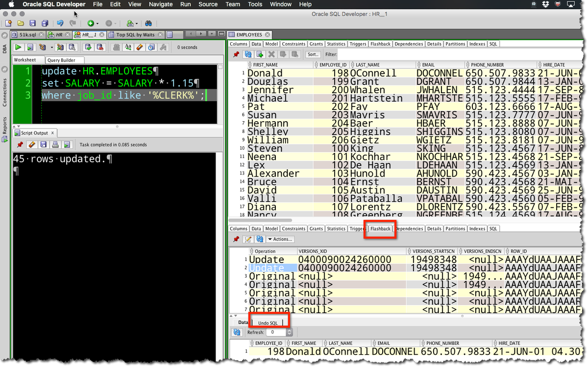
Task: Open the Source menu
Action: click(x=208, y=4)
